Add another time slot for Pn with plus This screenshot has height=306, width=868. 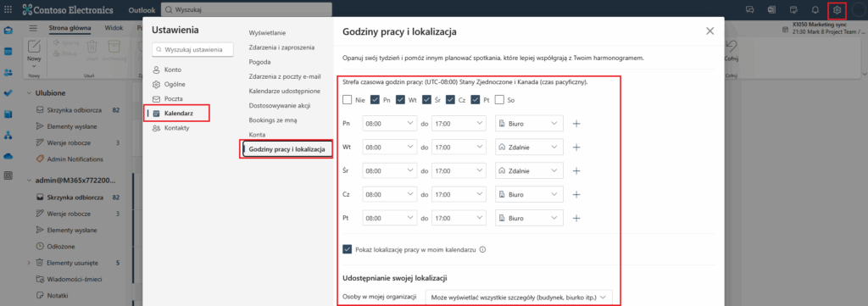click(x=576, y=124)
